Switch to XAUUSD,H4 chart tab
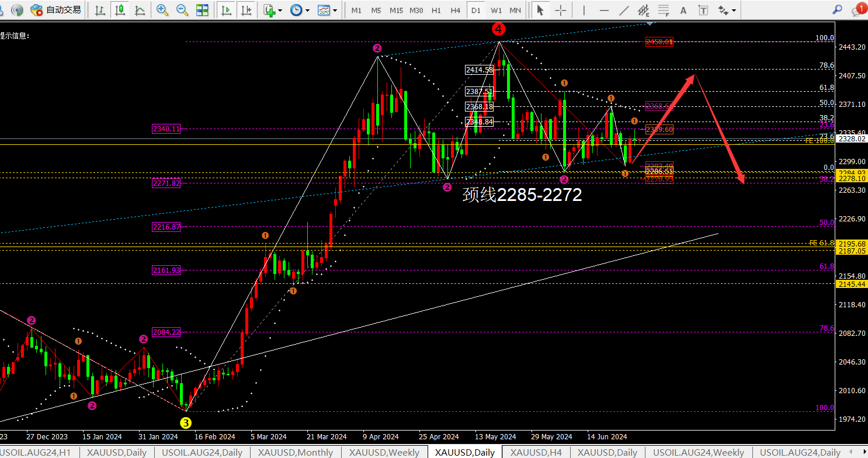The width and height of the screenshot is (868, 458). pos(536,452)
